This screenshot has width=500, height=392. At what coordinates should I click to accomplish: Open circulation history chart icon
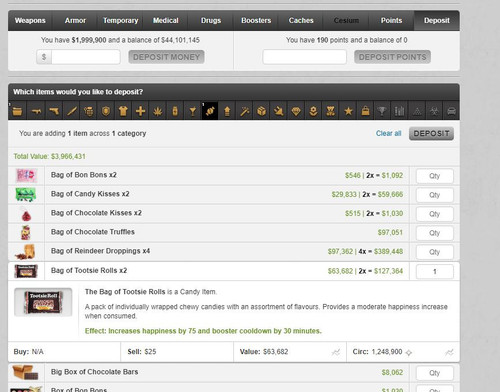[449, 352]
